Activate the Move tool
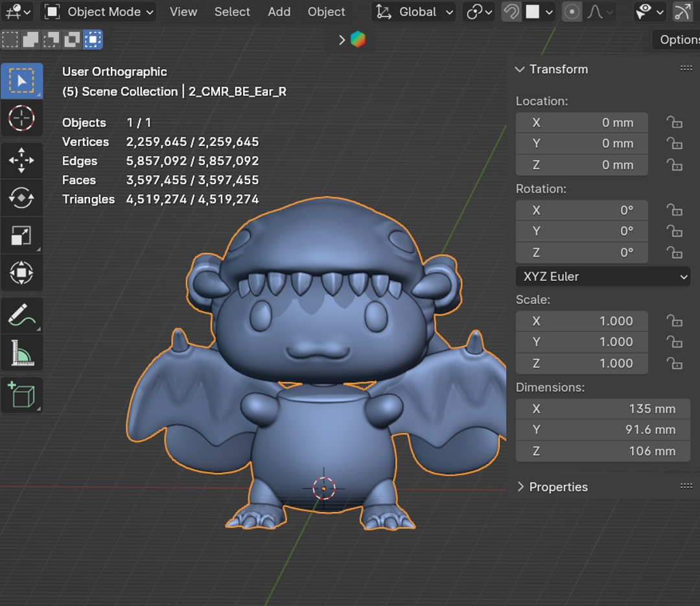 [x=21, y=160]
